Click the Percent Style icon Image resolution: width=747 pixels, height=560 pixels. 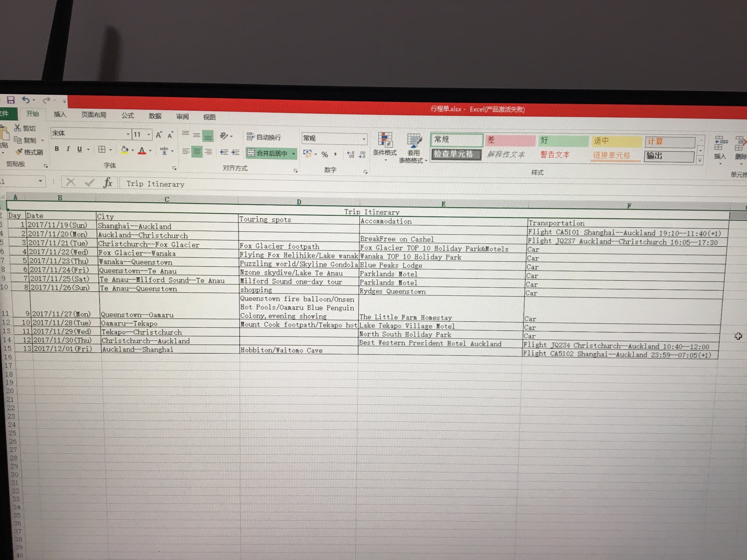point(325,155)
